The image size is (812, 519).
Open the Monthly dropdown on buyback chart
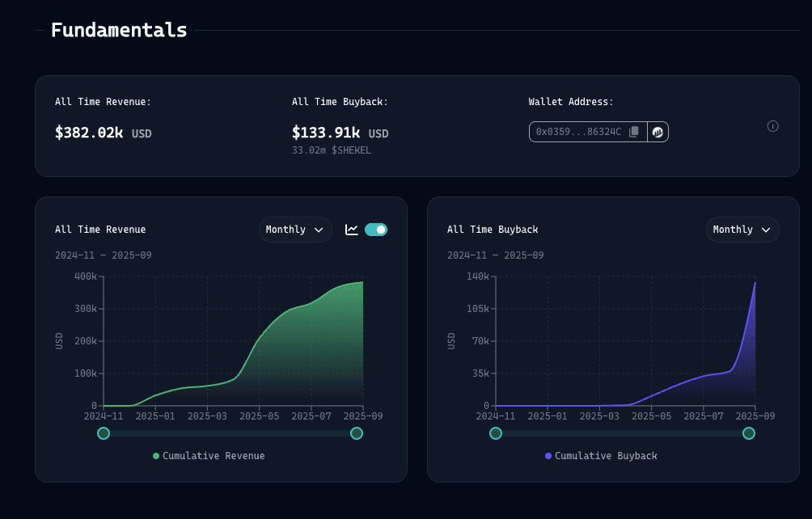(x=742, y=230)
